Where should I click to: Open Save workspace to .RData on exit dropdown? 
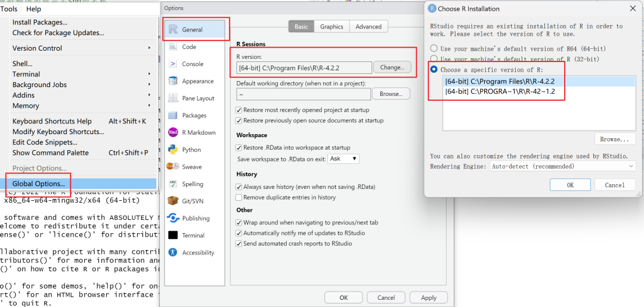click(x=343, y=159)
